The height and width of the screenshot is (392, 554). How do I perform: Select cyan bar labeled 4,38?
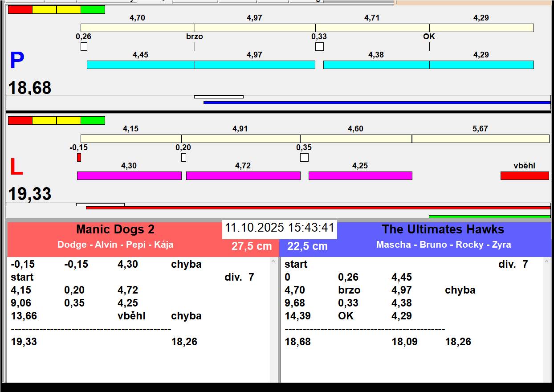pyautogui.click(x=376, y=65)
